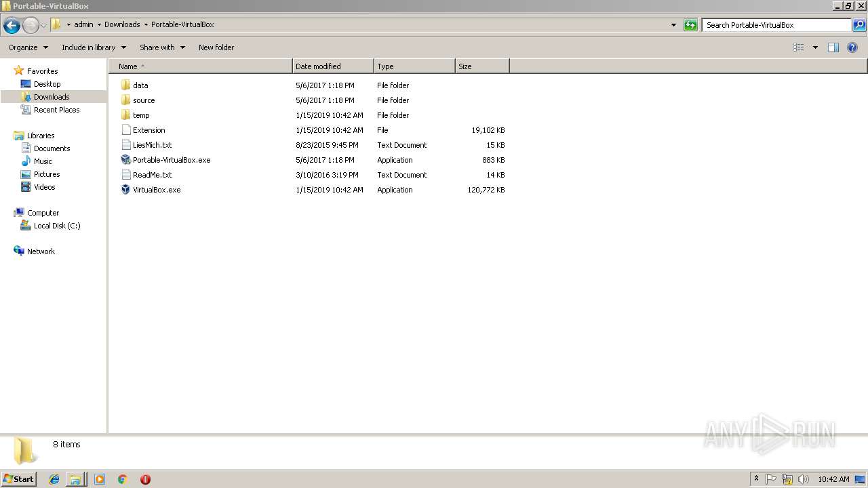
Task: Select Computer in navigation pane
Action: pos(43,213)
